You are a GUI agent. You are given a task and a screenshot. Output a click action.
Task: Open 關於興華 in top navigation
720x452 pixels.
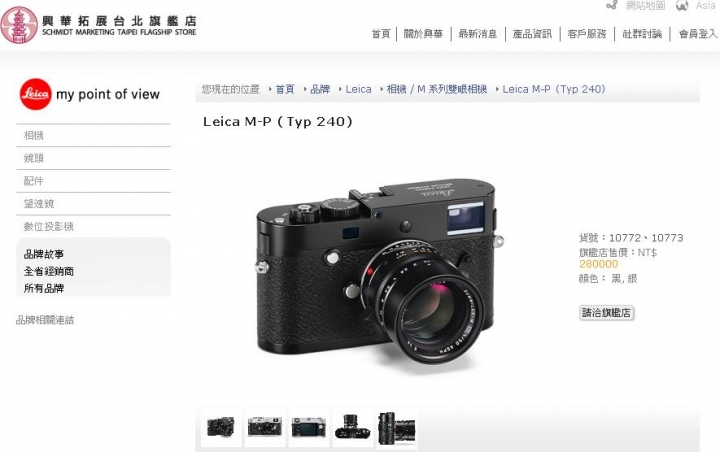(x=423, y=34)
